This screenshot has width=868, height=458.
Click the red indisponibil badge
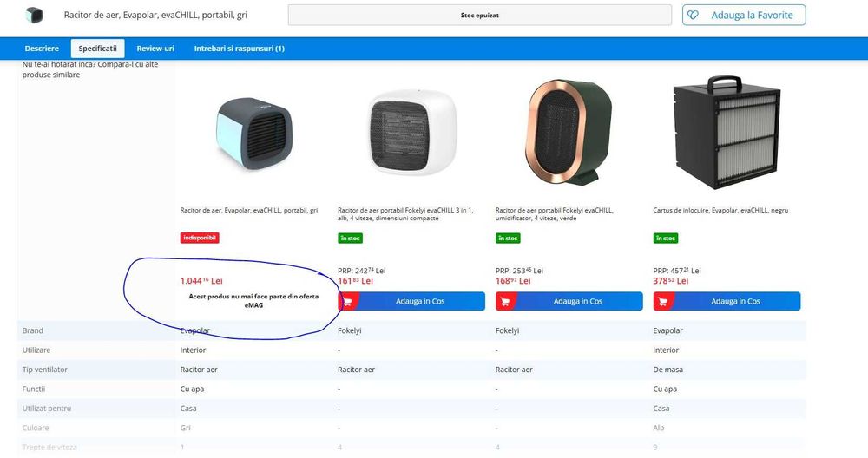tap(200, 238)
